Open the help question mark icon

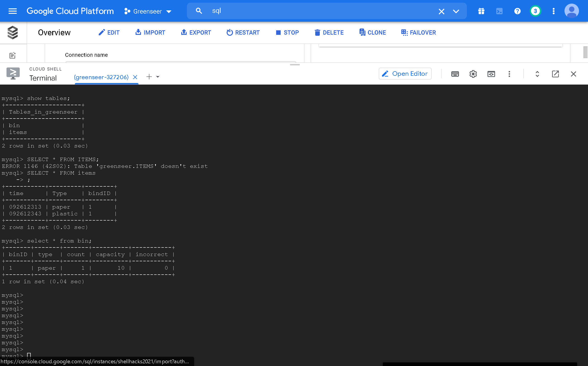click(517, 11)
